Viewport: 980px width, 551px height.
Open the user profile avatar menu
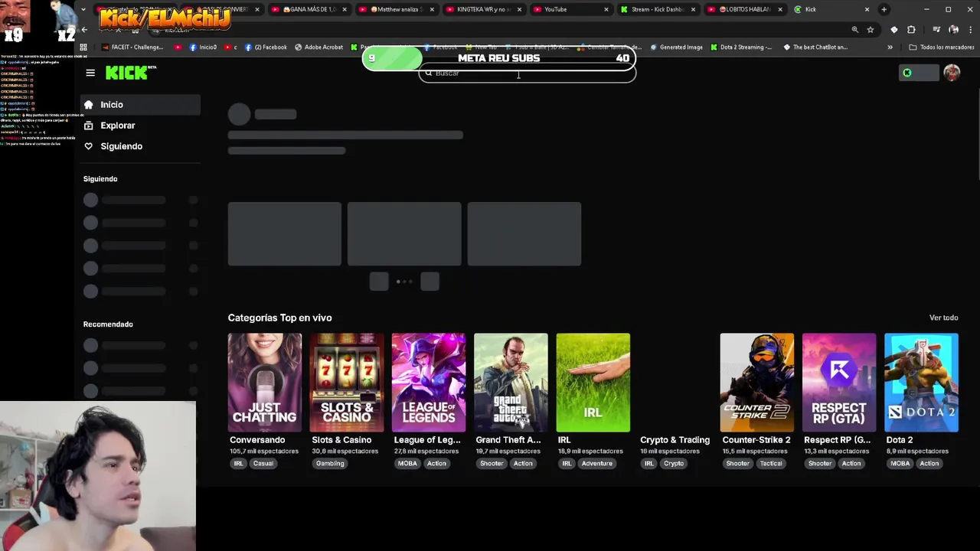click(952, 73)
